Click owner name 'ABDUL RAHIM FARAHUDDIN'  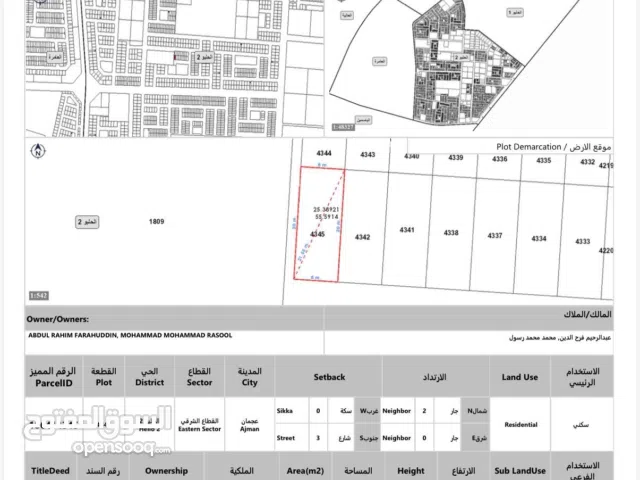[73, 335]
